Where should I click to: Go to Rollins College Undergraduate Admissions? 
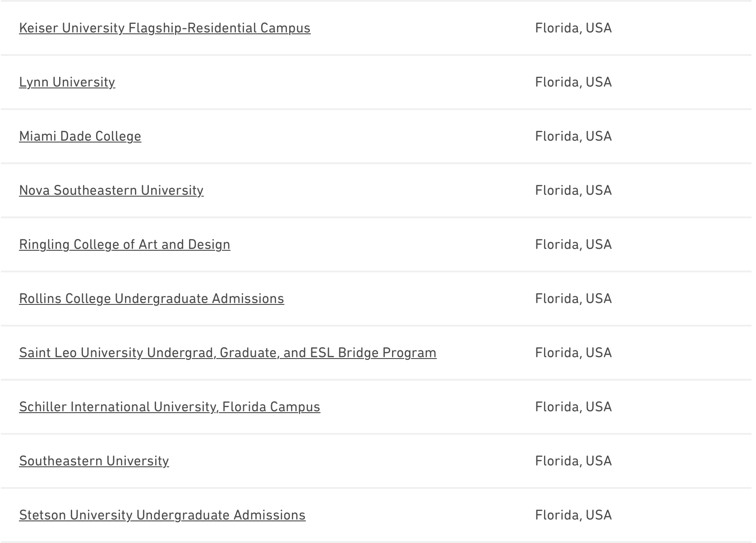[152, 299]
